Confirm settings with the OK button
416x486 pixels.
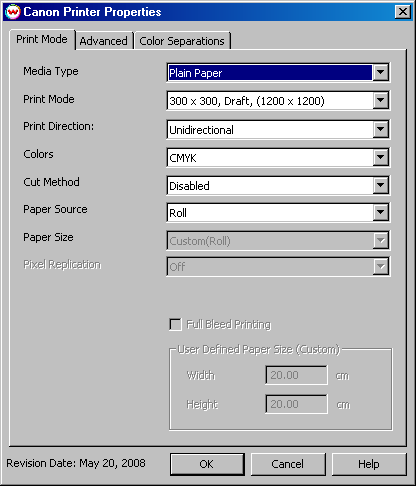pos(207,464)
